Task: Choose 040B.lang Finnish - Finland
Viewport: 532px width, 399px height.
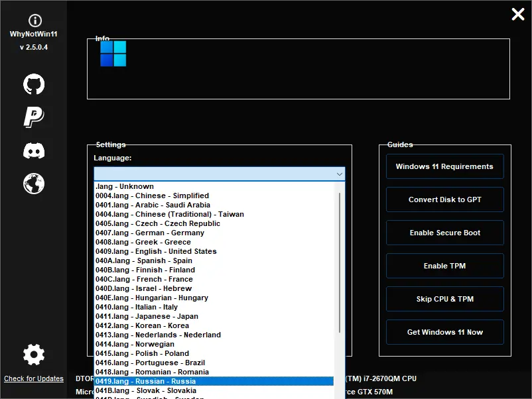Action: click(x=214, y=270)
